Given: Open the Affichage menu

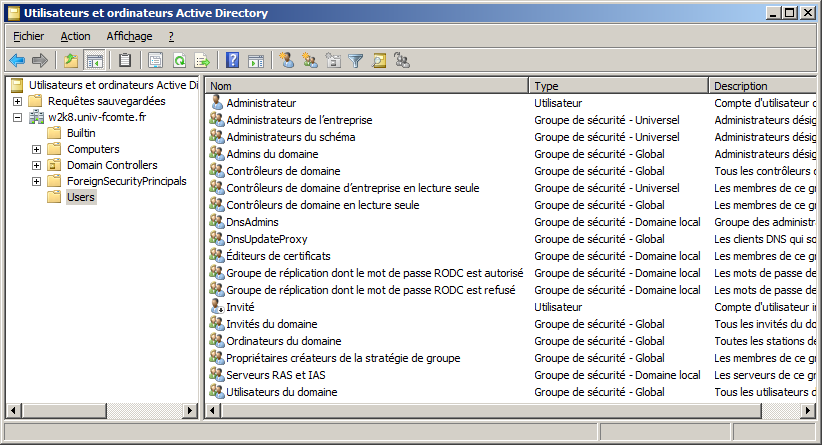Looking at the screenshot, I should pos(129,36).
